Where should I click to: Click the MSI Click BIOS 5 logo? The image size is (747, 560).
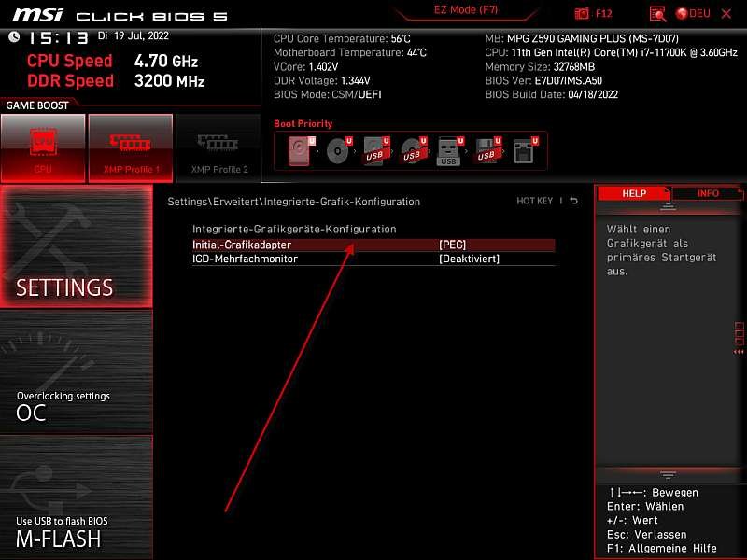(x=120, y=15)
